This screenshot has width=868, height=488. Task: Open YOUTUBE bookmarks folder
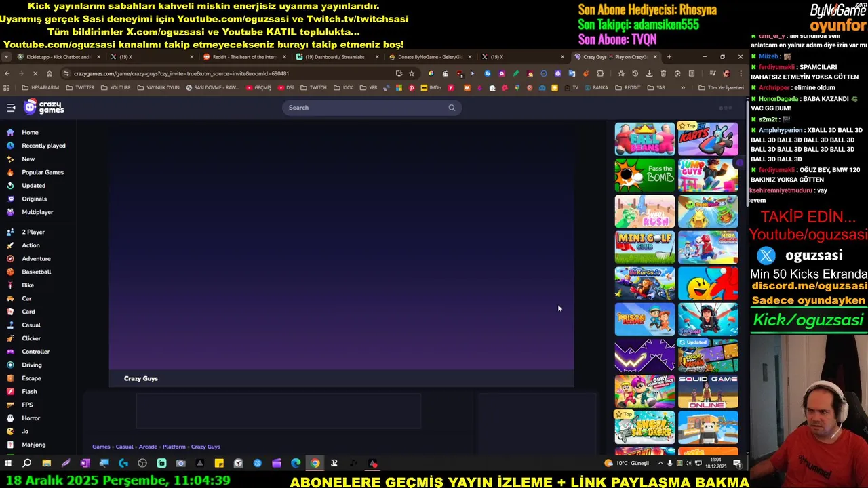pyautogui.click(x=115, y=87)
